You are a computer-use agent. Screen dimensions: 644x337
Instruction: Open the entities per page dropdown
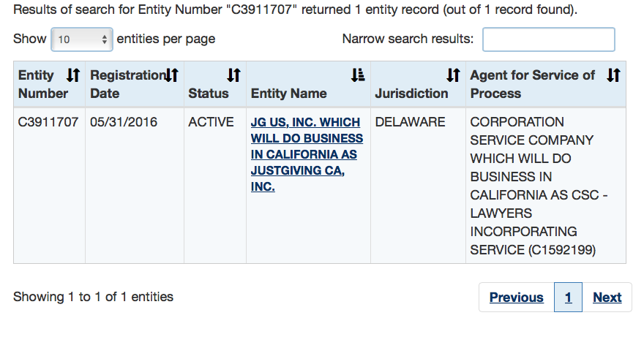(81, 39)
